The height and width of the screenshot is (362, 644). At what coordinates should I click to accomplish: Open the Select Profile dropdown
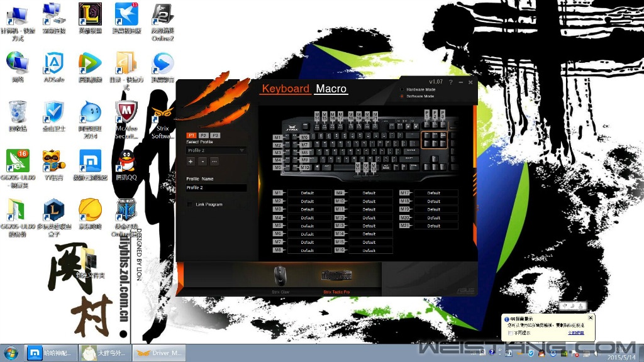216,151
